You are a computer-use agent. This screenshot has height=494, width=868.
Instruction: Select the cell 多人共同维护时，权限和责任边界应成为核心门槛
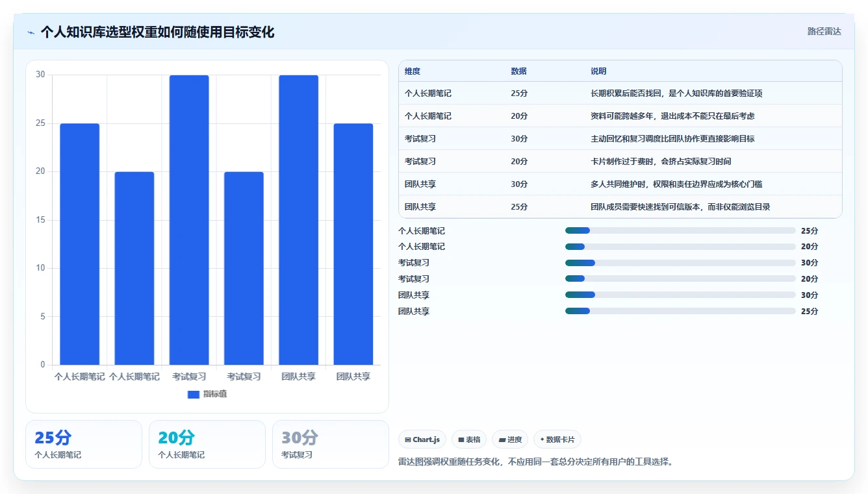[676, 184]
